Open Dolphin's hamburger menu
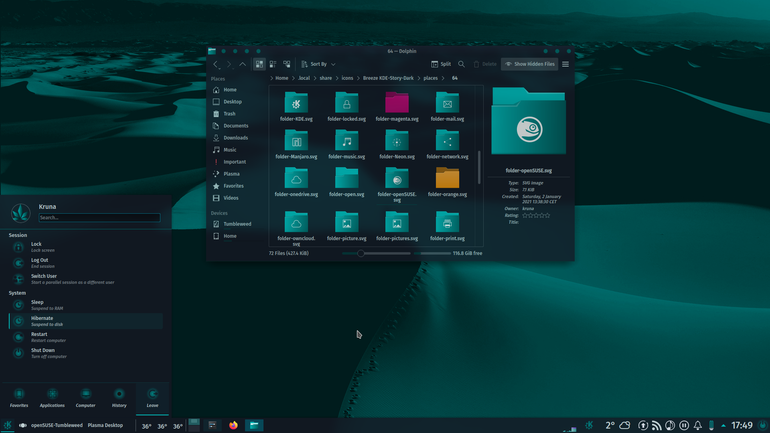Image resolution: width=770 pixels, height=433 pixels. pyautogui.click(x=565, y=64)
